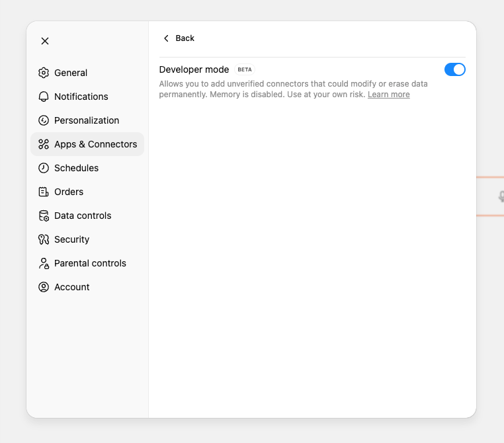
Task: Open the Parental controls settings section
Action: (x=90, y=263)
